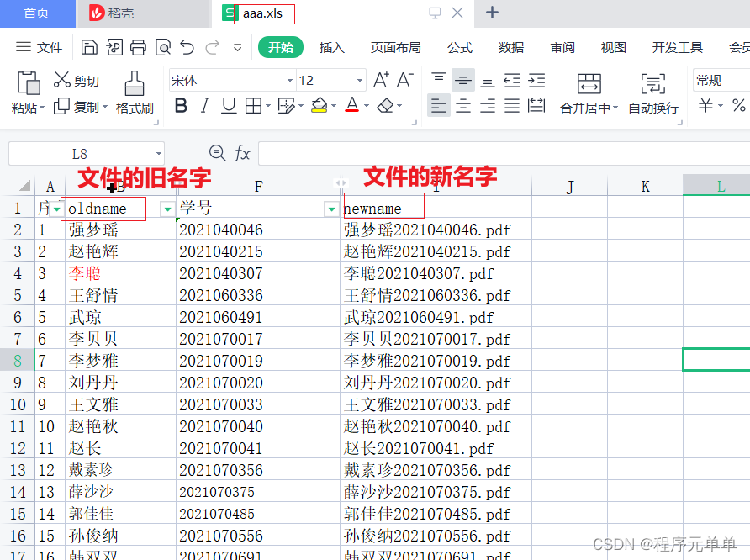
Task: Click the Save icon in quick access toolbar
Action: coord(89,47)
